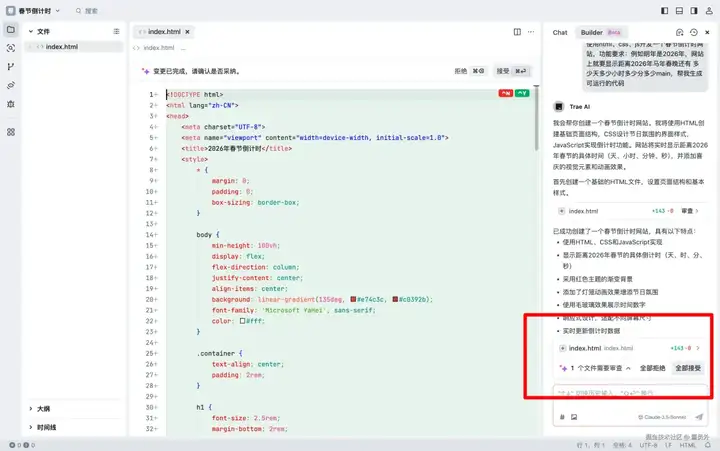Viewport: 720px width, 451px height.
Task: Open notifications bell in status bar
Action: 708,445
